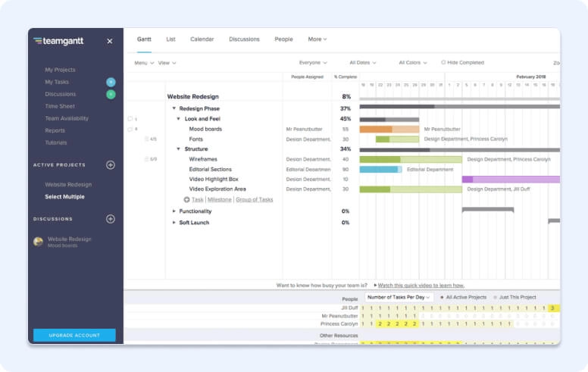Collapse the Look and Feel group
The image size is (588, 372).
[x=179, y=119]
